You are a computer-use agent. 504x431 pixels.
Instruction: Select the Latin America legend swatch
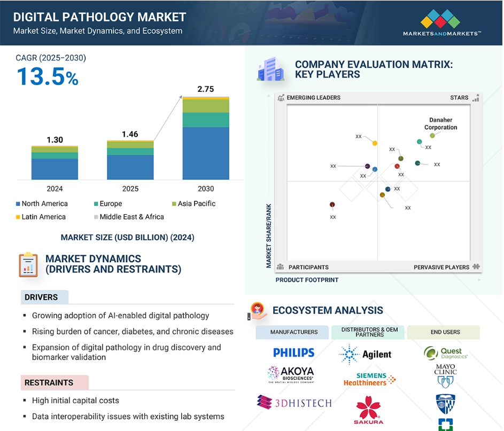[x=18, y=217]
